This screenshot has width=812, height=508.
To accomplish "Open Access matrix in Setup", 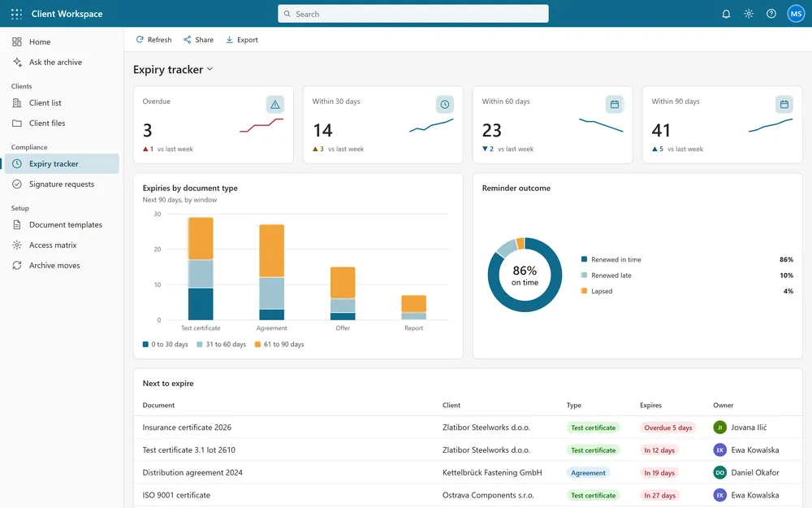I will [x=62, y=245].
